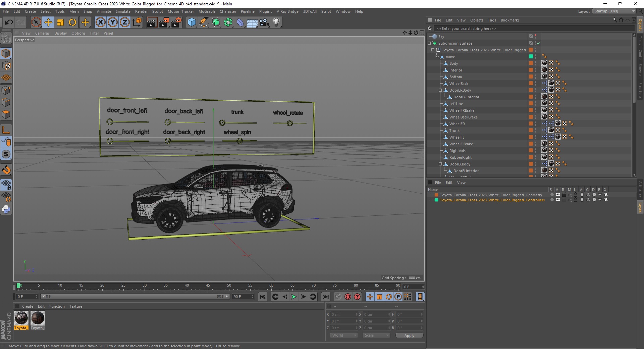Toggle Sky object visibility dots
This screenshot has width=644, height=349.
point(535,36)
